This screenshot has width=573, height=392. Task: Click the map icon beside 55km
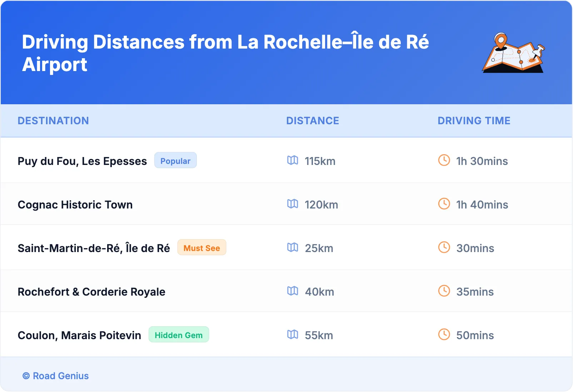[x=293, y=335]
